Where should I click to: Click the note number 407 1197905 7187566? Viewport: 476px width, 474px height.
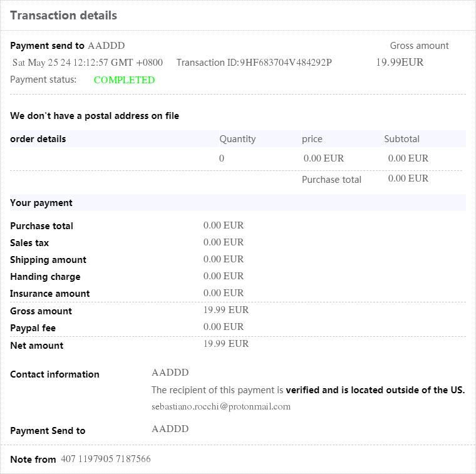(x=106, y=459)
